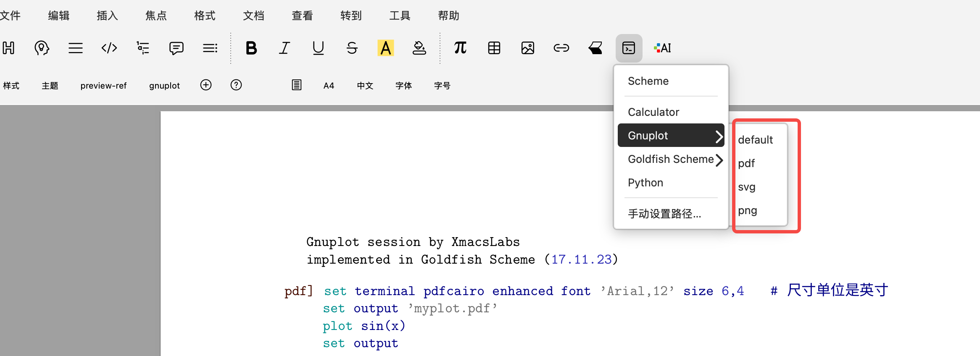The width and height of the screenshot is (980, 356).
Task: Select pdf from the Gnuplot submenu
Action: point(746,163)
